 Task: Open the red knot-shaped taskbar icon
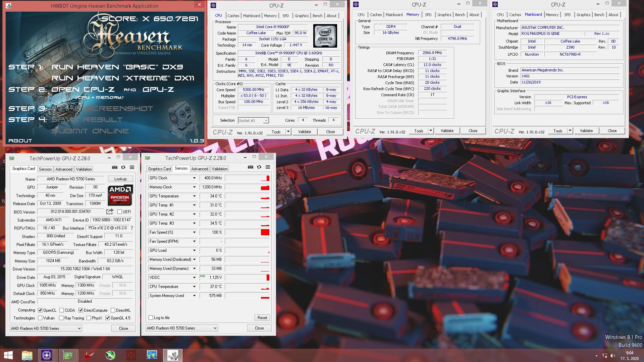tap(131, 355)
